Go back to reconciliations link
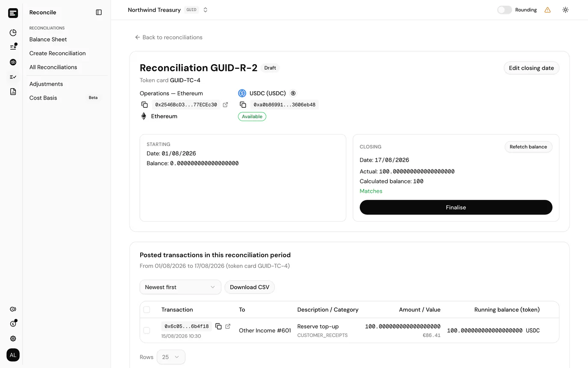 pos(168,37)
